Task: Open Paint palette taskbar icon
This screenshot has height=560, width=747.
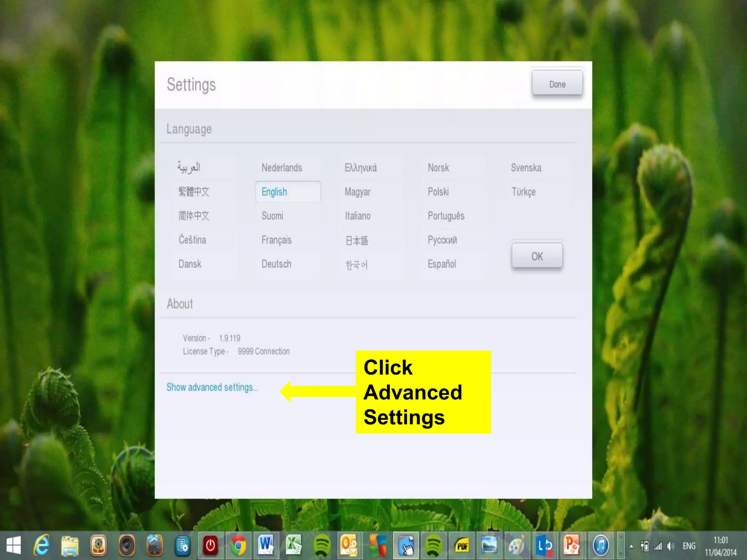Action: [x=517, y=546]
